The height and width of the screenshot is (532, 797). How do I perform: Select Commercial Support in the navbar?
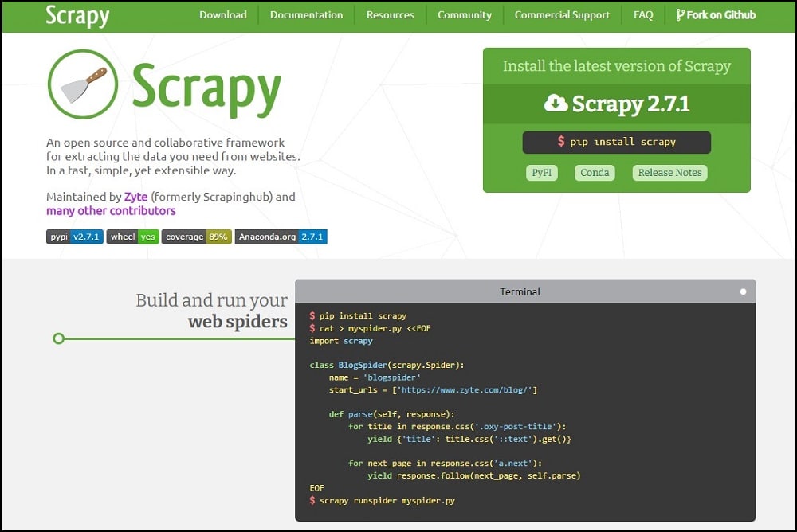click(x=562, y=15)
